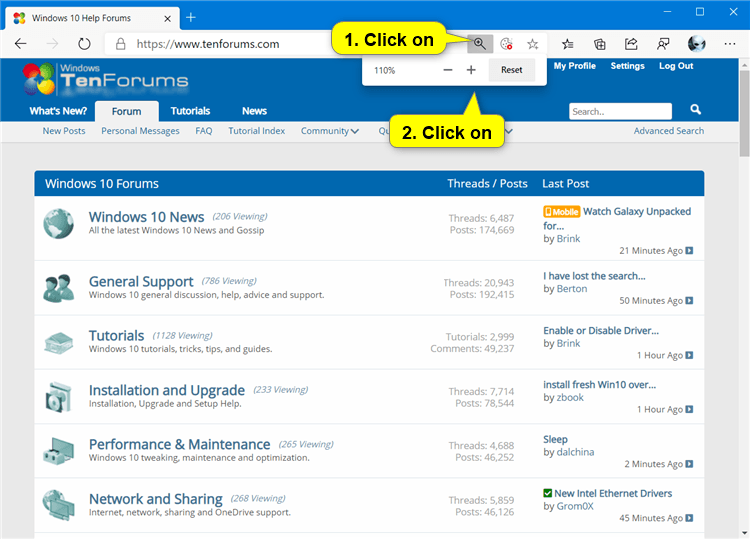Open New Intel Ethernet Drivers post link
Screen dimensions: 750x539
coord(613,494)
